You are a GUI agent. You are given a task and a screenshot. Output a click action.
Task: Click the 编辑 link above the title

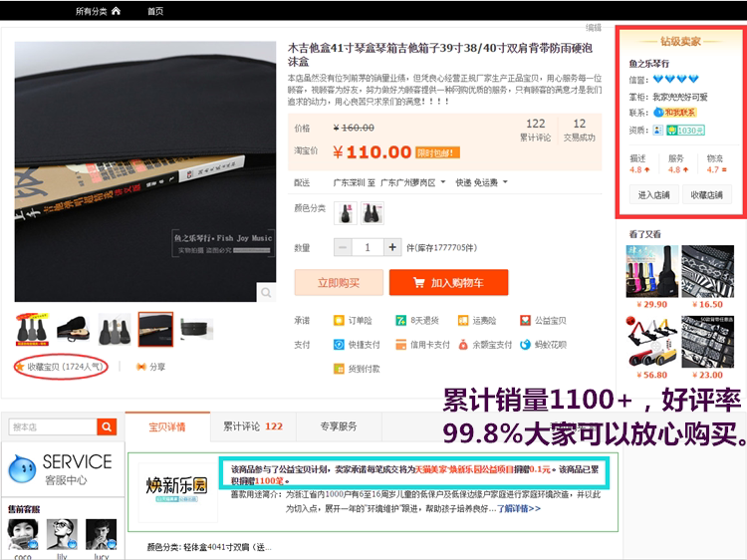pyautogui.click(x=594, y=28)
